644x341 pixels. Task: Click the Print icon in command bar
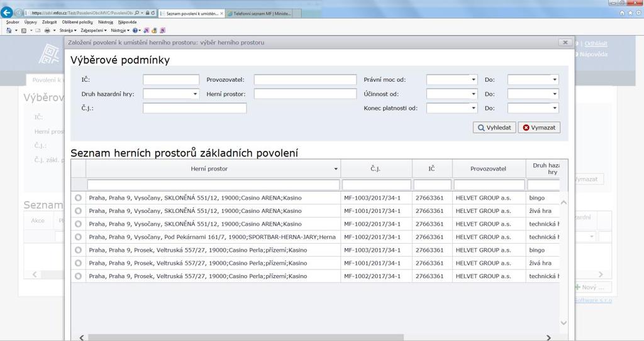(x=47, y=30)
